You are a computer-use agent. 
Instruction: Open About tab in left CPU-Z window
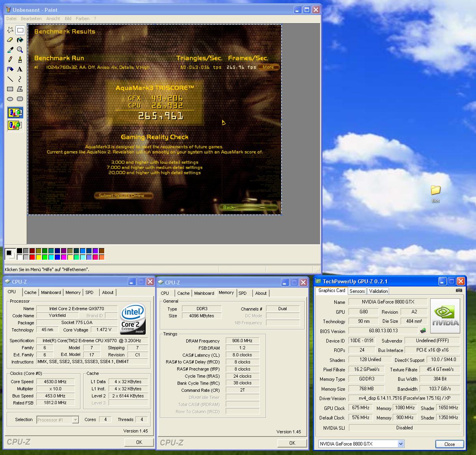click(108, 292)
